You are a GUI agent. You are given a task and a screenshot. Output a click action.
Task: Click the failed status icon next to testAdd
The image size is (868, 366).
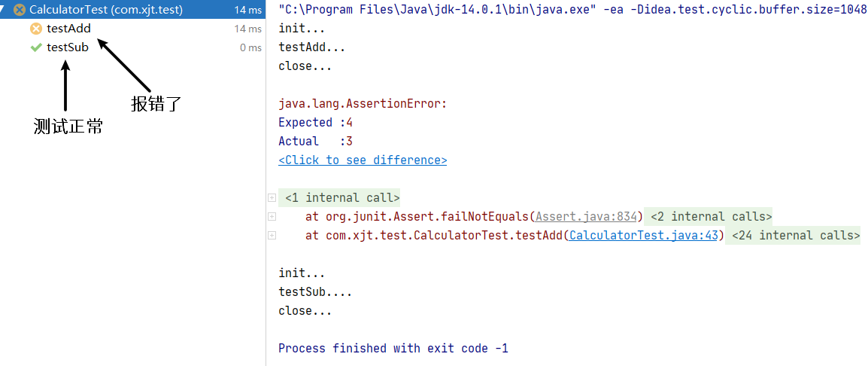tap(37, 29)
